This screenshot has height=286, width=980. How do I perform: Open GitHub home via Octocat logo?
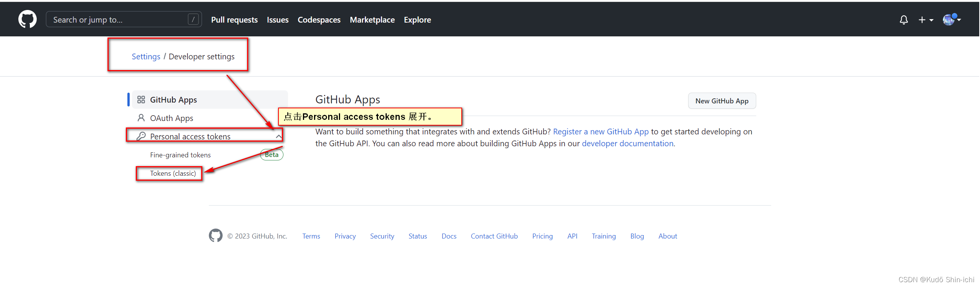click(28, 19)
